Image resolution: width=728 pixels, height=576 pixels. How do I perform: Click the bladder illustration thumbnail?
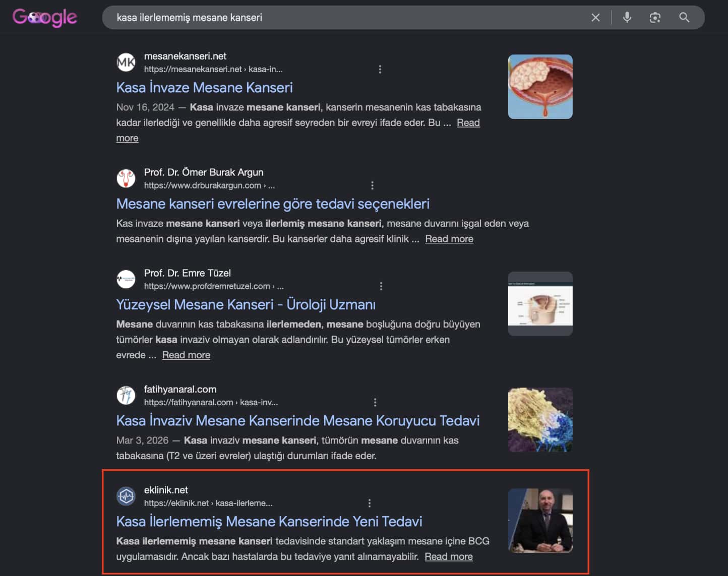[x=540, y=87]
